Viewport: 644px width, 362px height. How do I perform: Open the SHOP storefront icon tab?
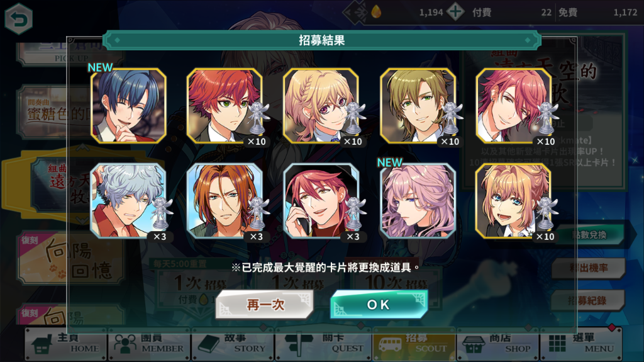[x=497, y=344]
